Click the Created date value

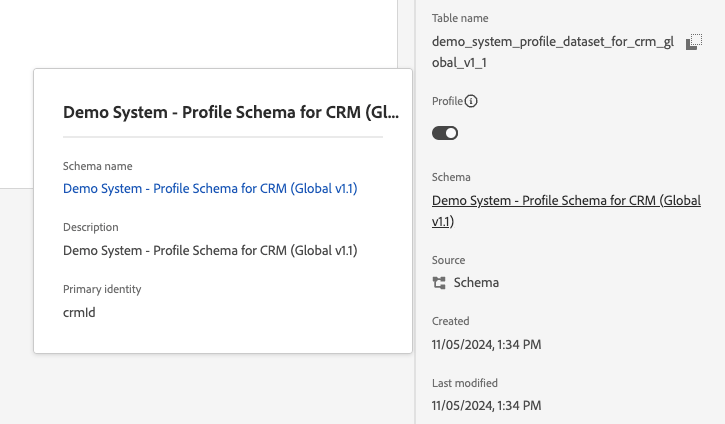tap(487, 344)
